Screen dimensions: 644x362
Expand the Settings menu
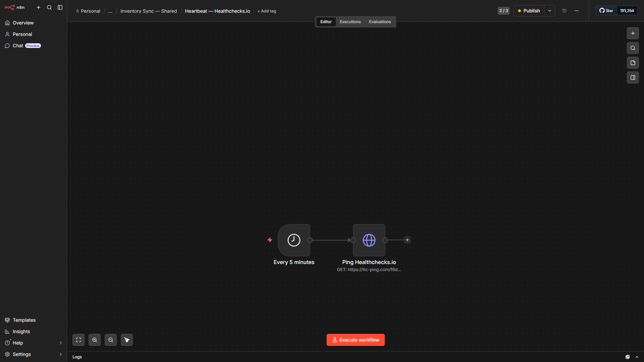[x=33, y=354]
